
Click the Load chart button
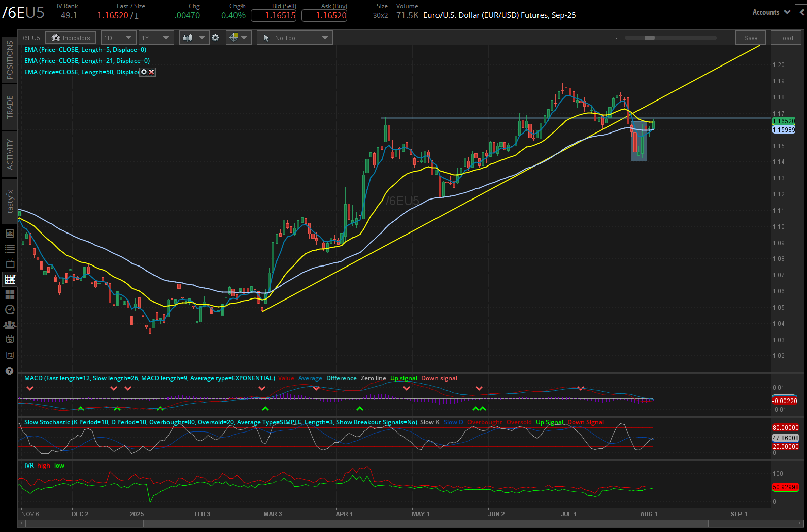(x=786, y=38)
